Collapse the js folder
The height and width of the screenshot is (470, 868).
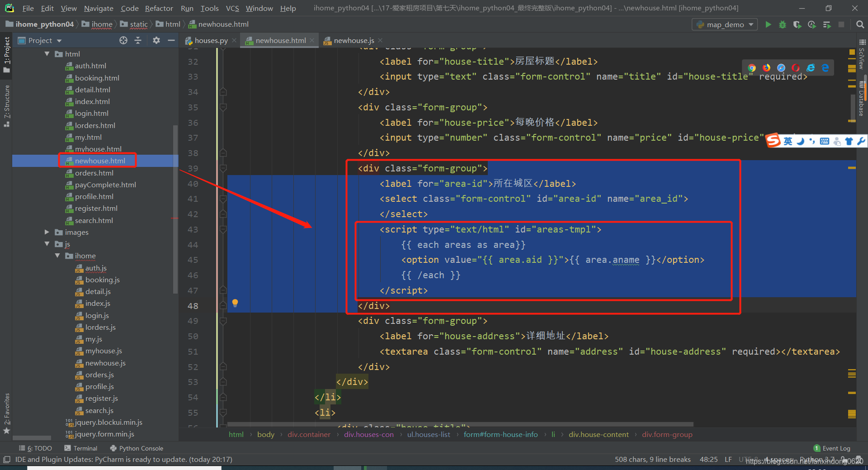47,244
